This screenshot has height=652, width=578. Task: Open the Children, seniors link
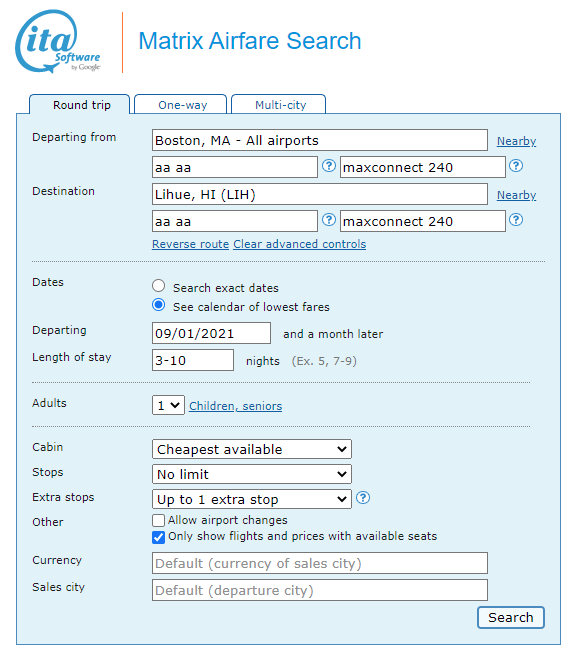[235, 406]
